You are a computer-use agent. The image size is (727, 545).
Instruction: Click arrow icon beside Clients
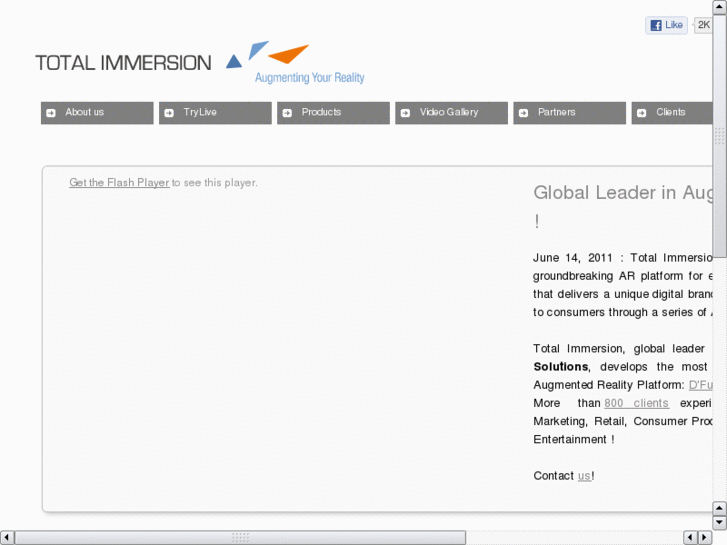(642, 113)
